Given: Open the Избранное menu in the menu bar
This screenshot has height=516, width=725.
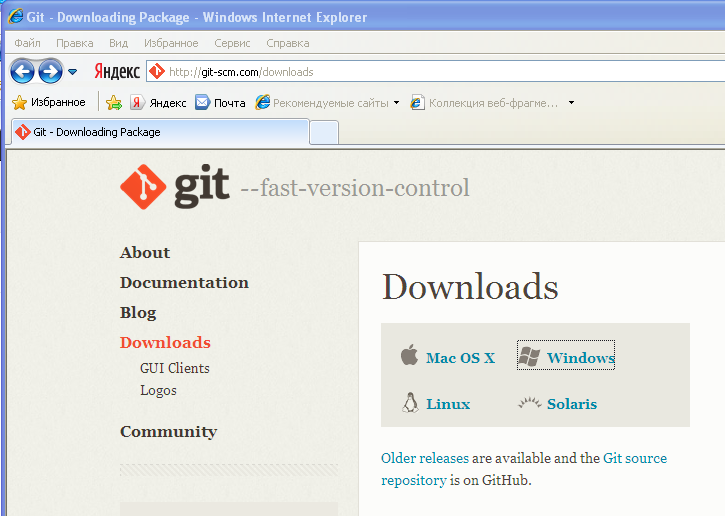Looking at the screenshot, I should 171,43.
